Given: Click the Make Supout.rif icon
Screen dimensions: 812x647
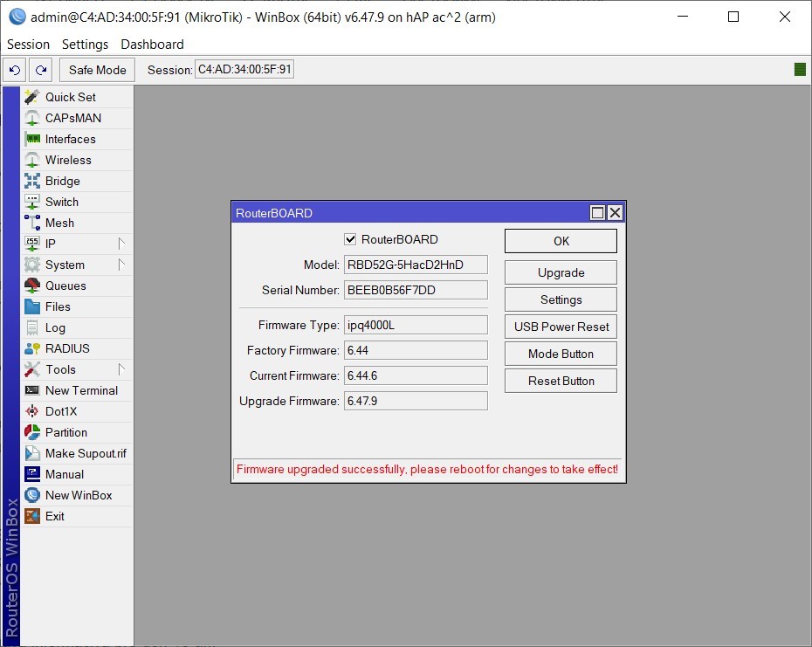Looking at the screenshot, I should 32,453.
